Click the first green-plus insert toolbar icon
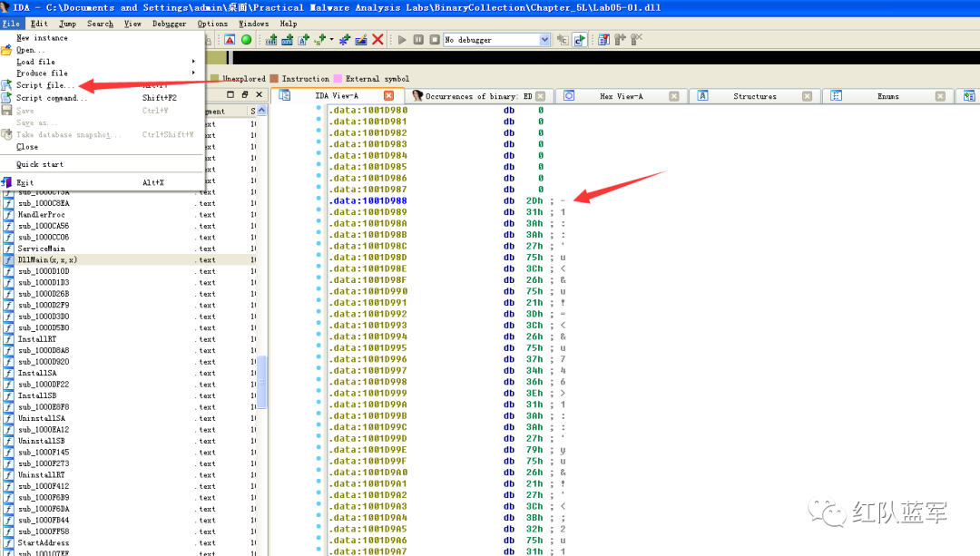Viewport: 980px width, 556px height. [x=271, y=40]
